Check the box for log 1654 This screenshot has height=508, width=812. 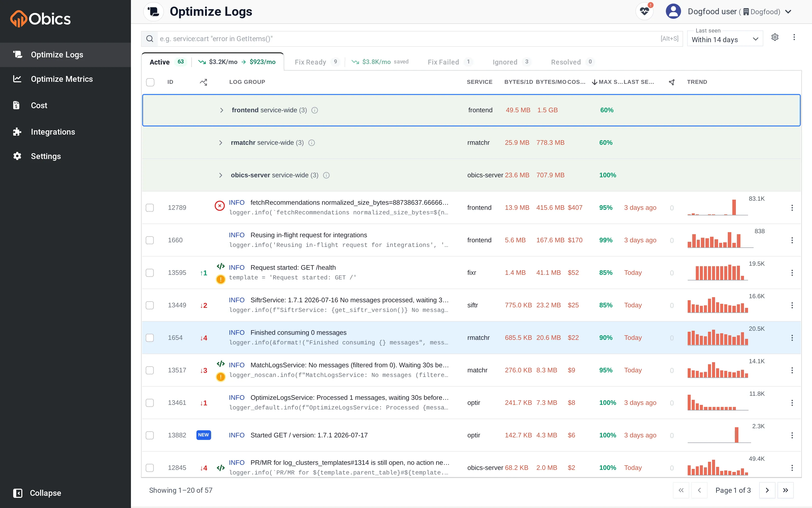150,338
